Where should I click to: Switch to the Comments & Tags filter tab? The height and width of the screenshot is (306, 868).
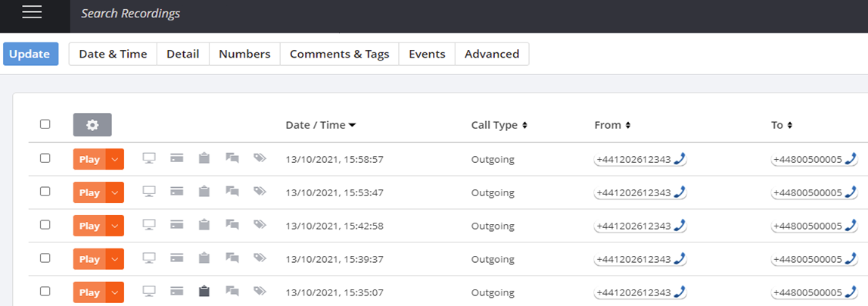pyautogui.click(x=339, y=54)
